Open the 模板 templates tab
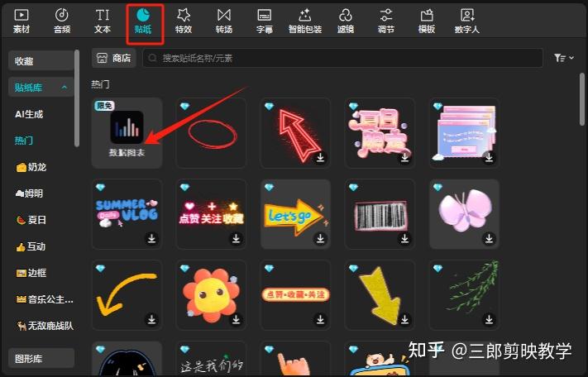This screenshot has height=377, width=588. (427, 21)
